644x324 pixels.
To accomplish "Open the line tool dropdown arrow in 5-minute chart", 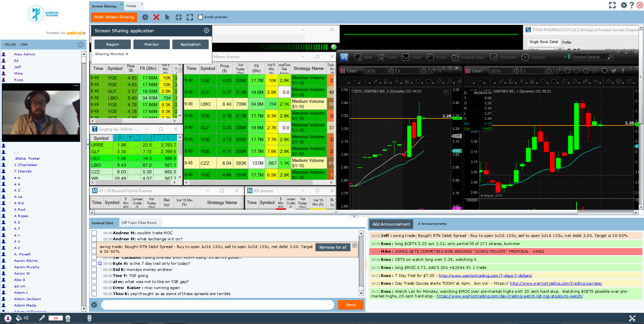I will click(349, 82).
